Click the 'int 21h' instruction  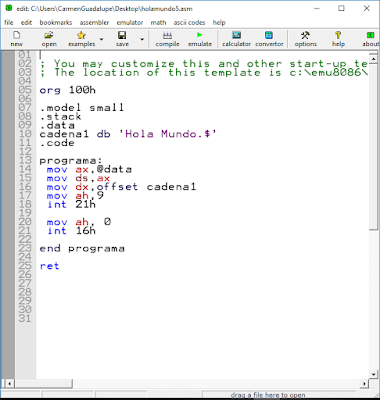(71, 204)
